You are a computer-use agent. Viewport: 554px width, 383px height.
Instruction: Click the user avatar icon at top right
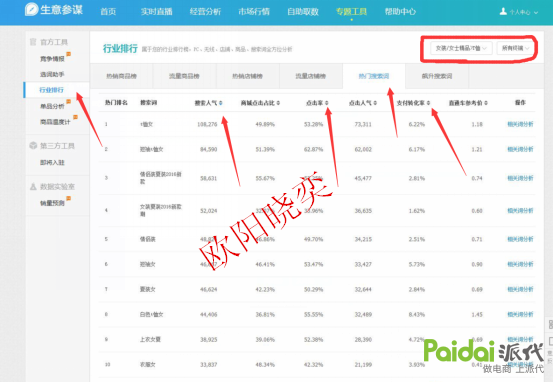[503, 12]
